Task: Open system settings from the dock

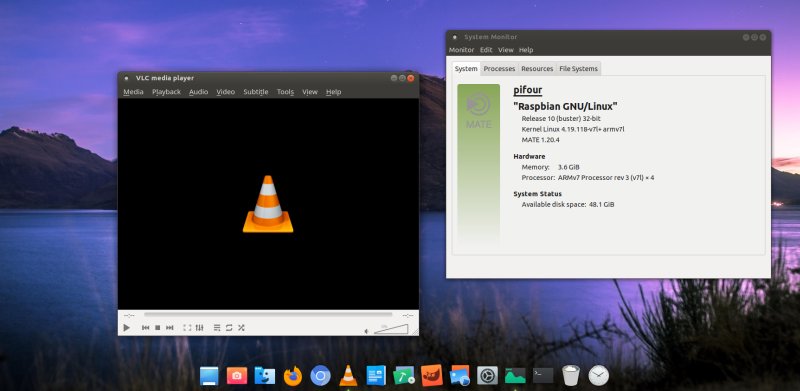Action: click(487, 376)
